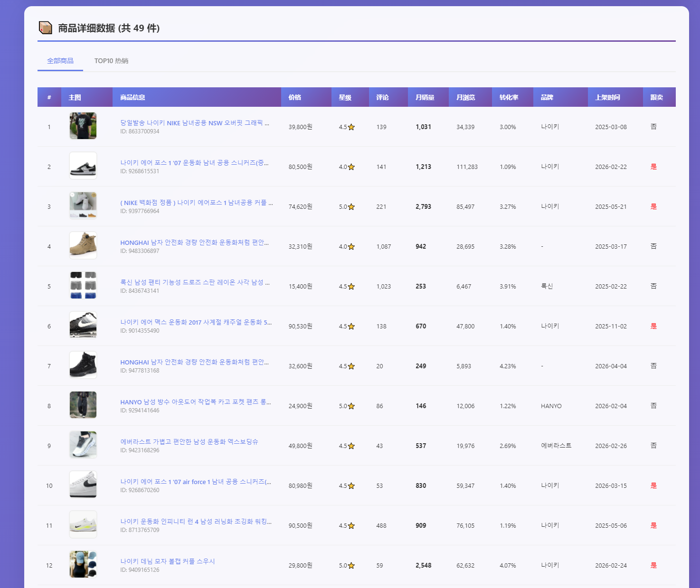Open Air Force sneaker thumbnail in row 2
The height and width of the screenshot is (588, 700).
83,166
